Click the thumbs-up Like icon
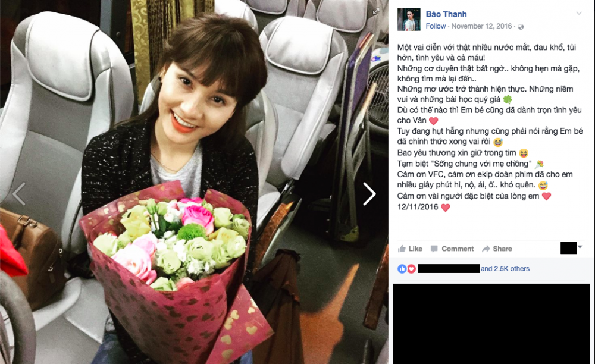 402,249
